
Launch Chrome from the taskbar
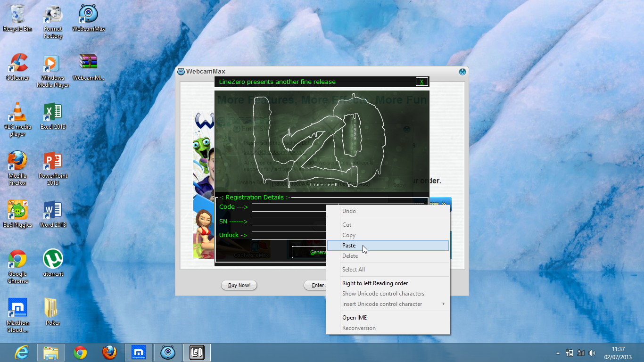tap(80, 353)
